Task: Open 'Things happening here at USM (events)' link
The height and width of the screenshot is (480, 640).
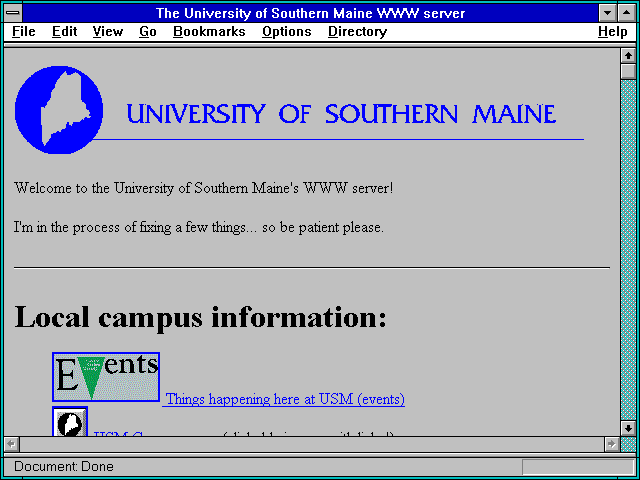Action: pyautogui.click(x=285, y=399)
